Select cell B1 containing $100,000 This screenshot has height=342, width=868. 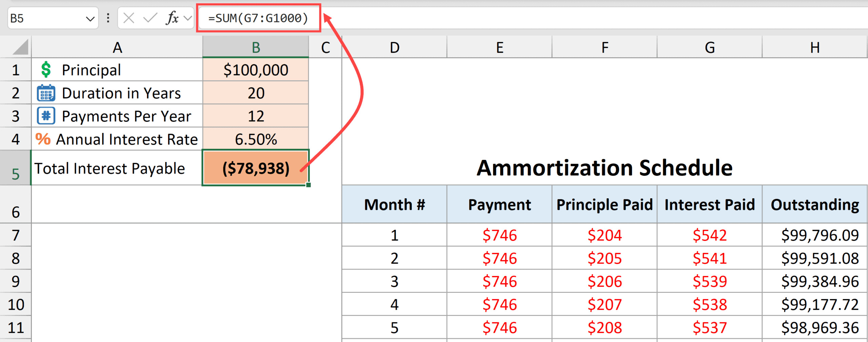tap(256, 70)
